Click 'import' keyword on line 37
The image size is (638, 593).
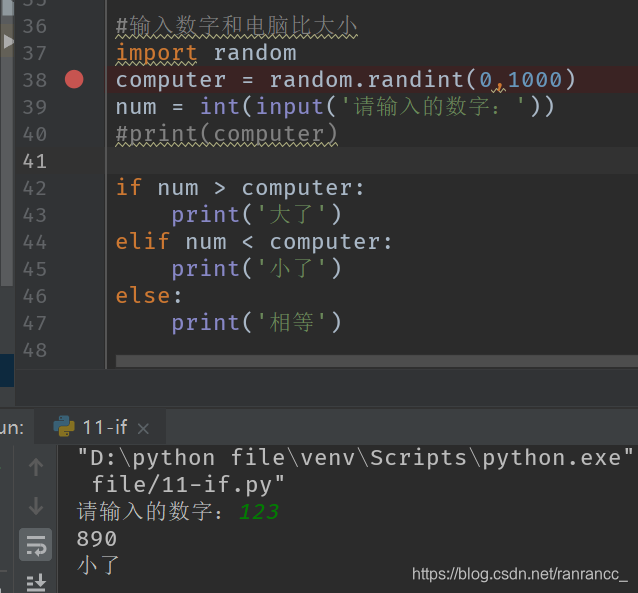tap(156, 53)
